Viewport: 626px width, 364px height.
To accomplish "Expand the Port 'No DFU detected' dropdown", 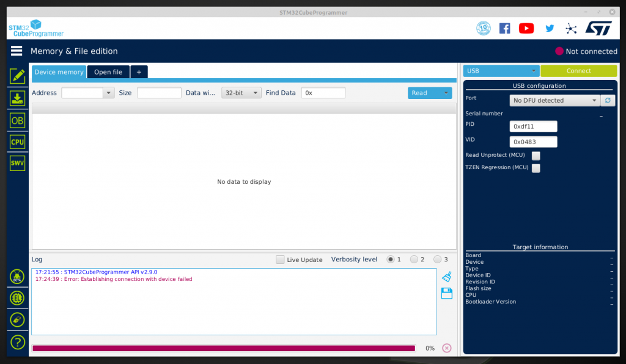I will 554,100.
